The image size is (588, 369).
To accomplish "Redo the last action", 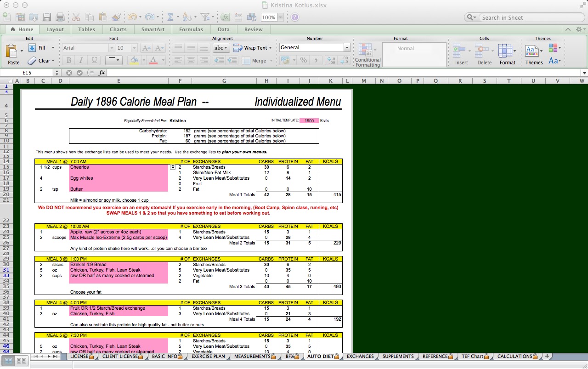I will click(149, 17).
